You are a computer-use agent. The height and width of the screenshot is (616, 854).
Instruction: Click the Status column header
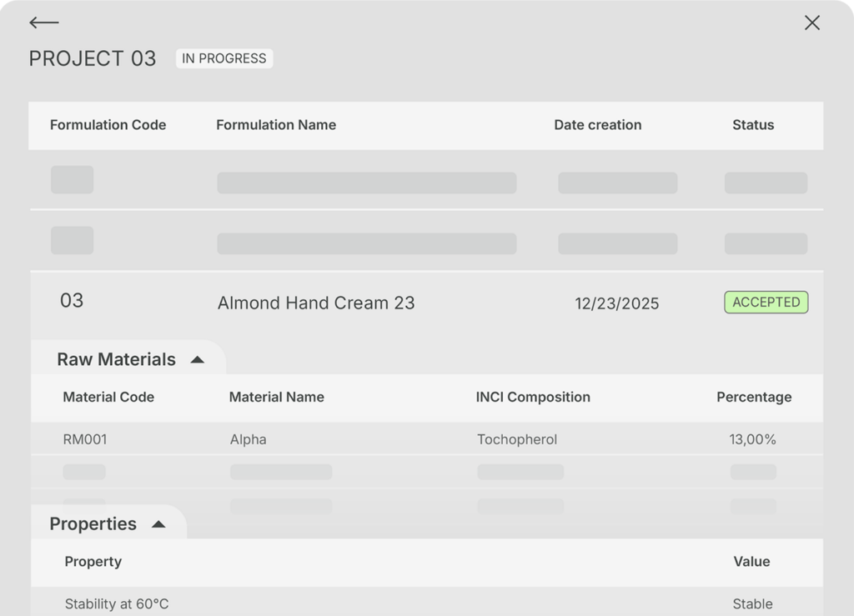752,125
